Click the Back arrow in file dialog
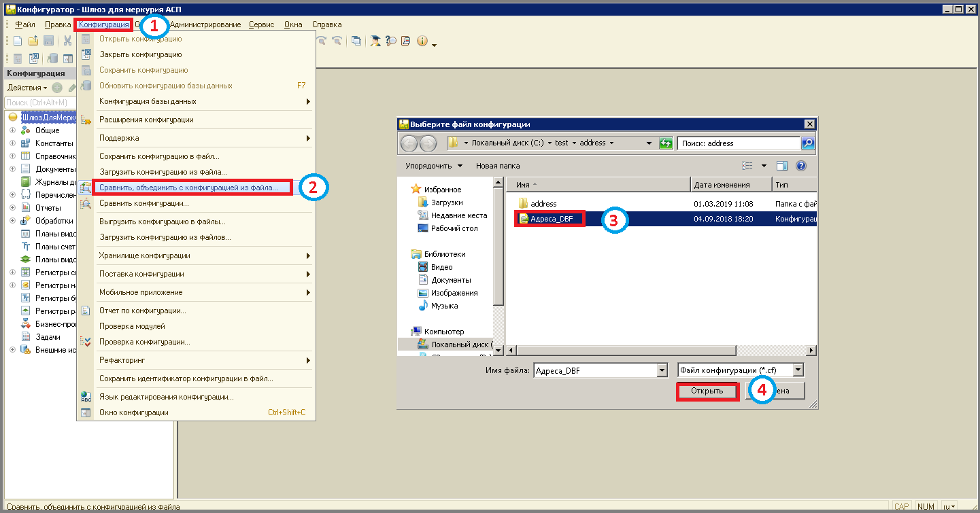This screenshot has height=513, width=980. (409, 143)
